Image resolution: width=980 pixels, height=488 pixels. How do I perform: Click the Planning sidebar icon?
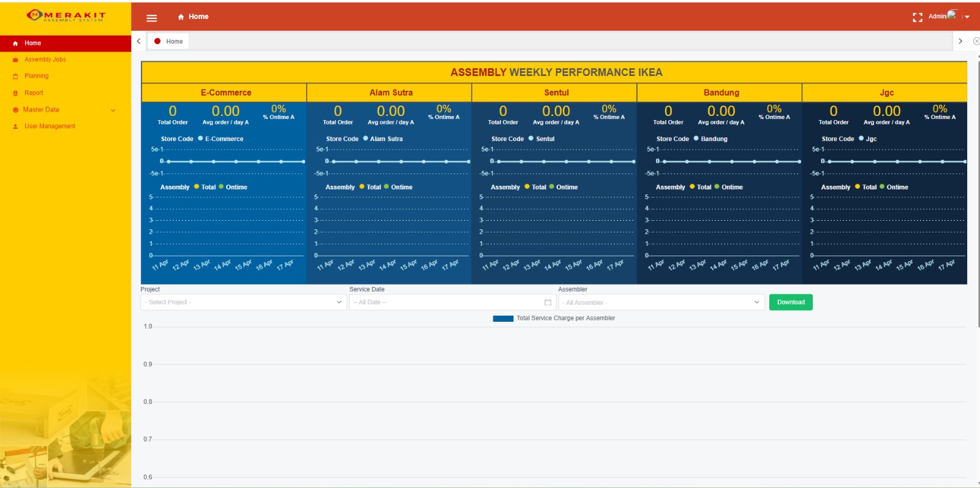click(15, 77)
